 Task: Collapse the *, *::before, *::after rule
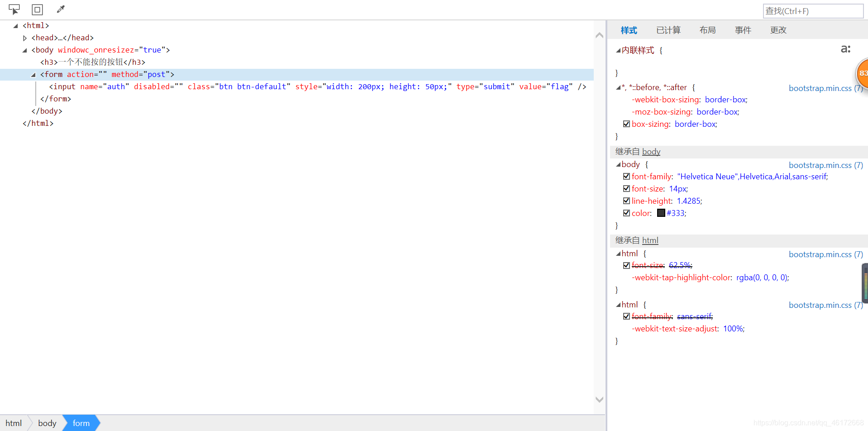pos(618,87)
